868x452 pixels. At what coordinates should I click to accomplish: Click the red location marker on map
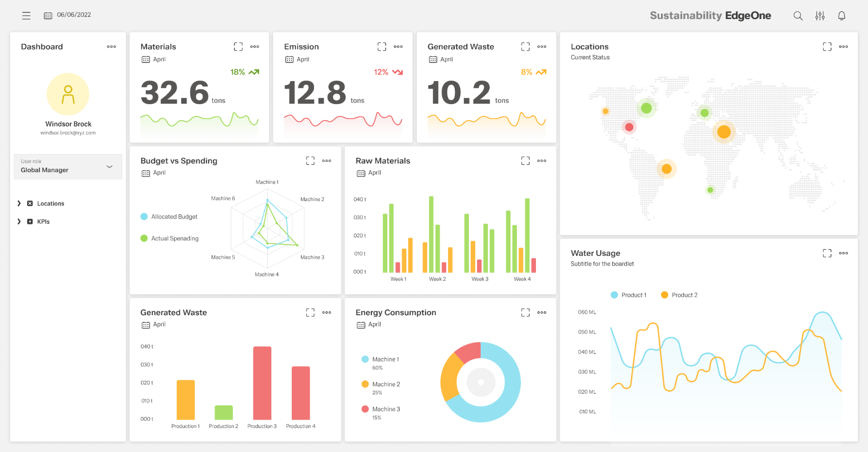pyautogui.click(x=629, y=127)
